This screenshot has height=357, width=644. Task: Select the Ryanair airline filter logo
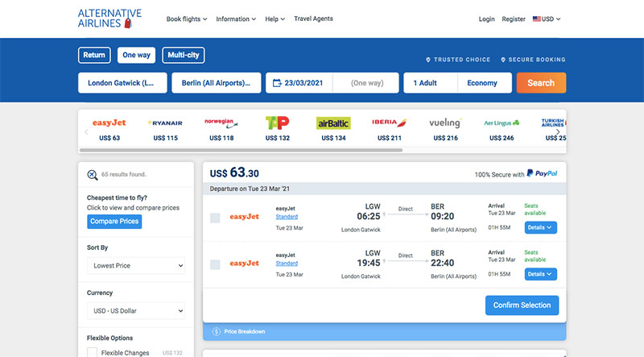click(x=165, y=123)
